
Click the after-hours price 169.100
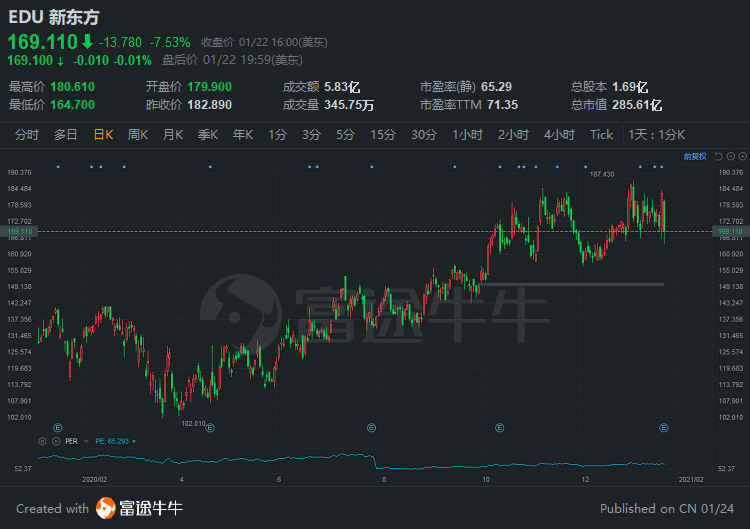30,60
